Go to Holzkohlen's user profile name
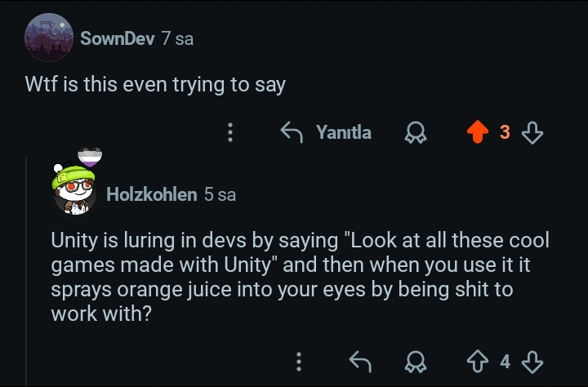Image resolution: width=588 pixels, height=387 pixels. (152, 194)
